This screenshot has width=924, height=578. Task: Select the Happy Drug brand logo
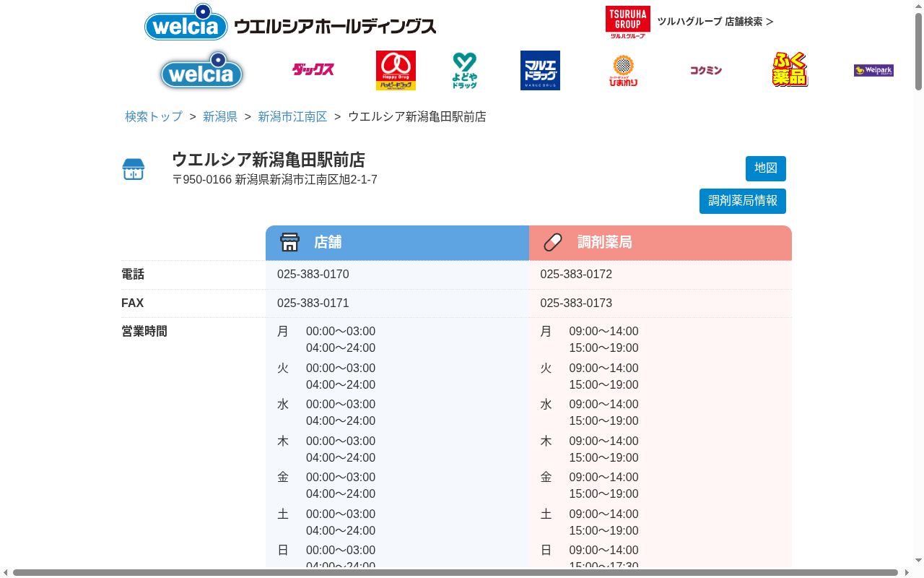click(396, 70)
